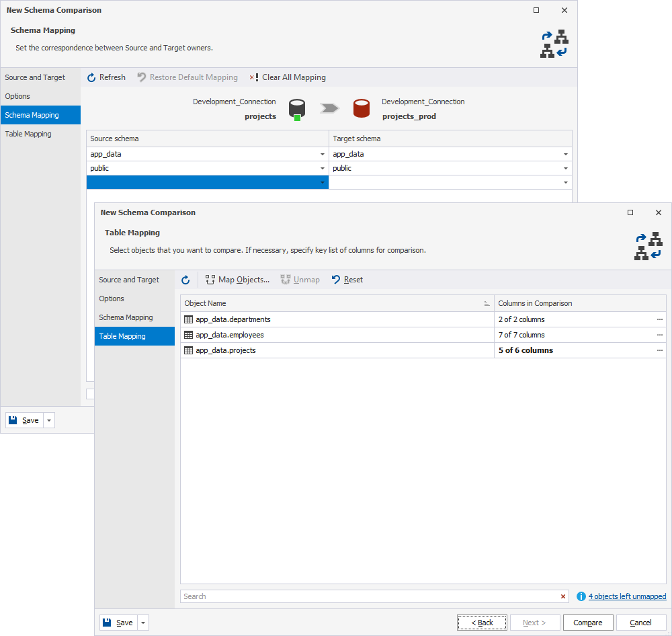The height and width of the screenshot is (636, 672).
Task: Open Save dropdown arrow in back window
Action: (49, 420)
